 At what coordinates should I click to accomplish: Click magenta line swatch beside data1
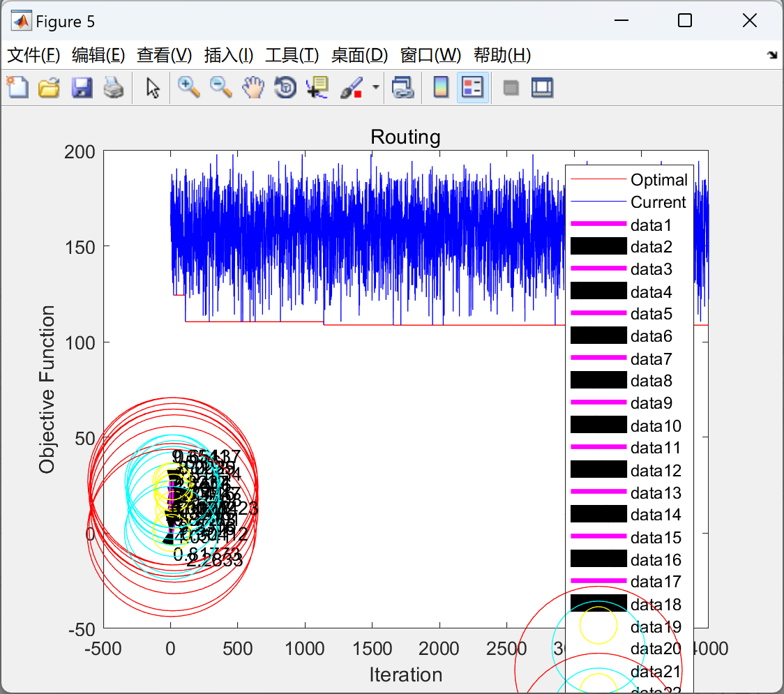[598, 223]
